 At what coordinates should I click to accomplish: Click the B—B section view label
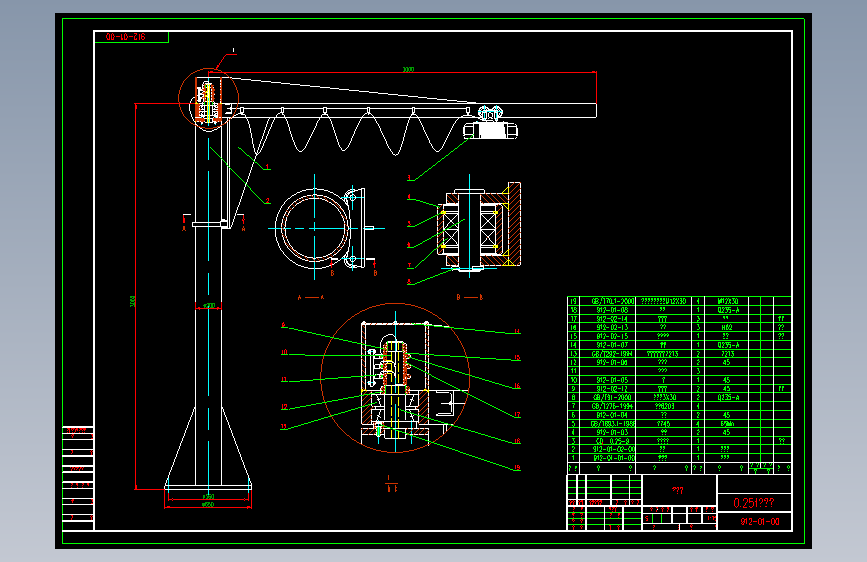click(x=469, y=298)
